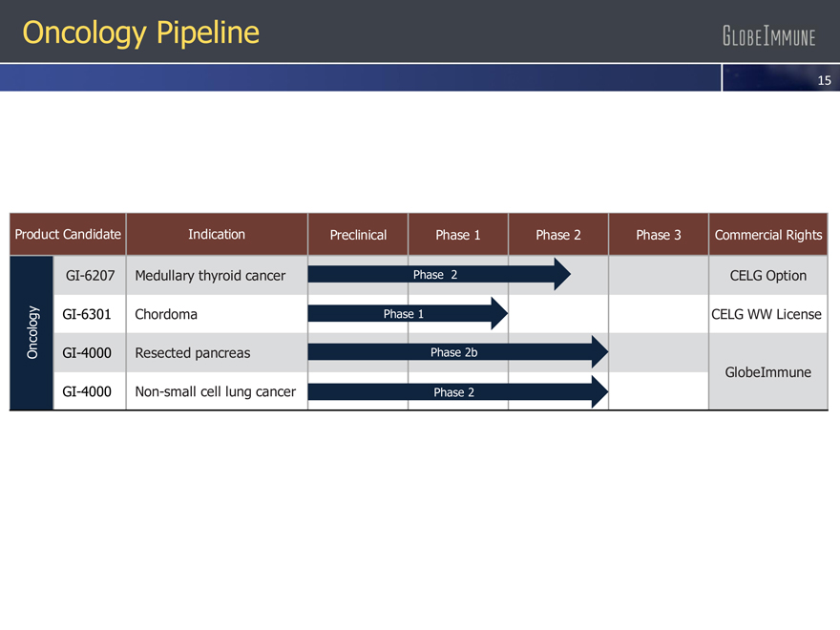Select the CELG WW License cell

766,314
